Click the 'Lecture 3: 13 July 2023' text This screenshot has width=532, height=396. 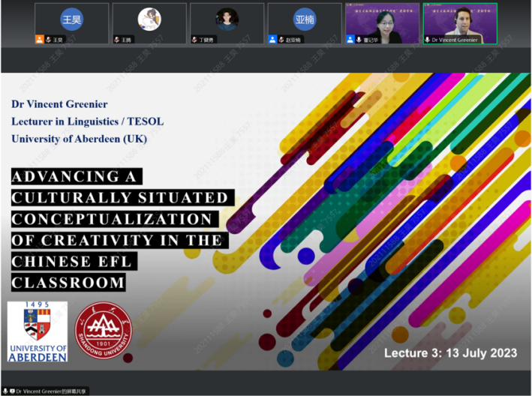pos(450,352)
